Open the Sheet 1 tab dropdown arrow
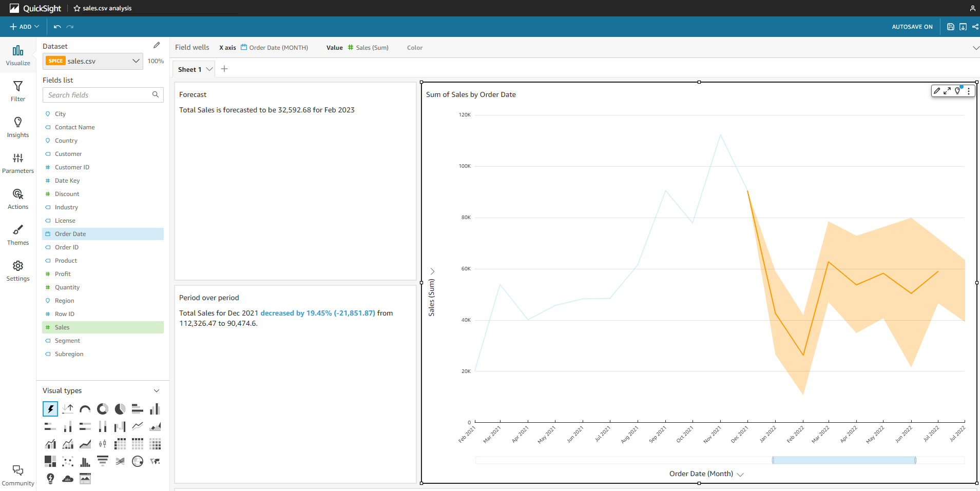Image resolution: width=980 pixels, height=491 pixels. click(209, 69)
